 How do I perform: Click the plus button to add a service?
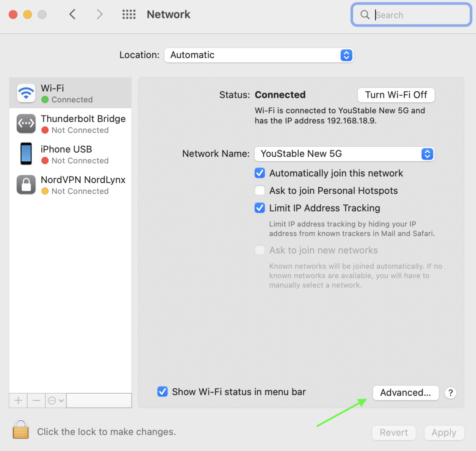18,400
